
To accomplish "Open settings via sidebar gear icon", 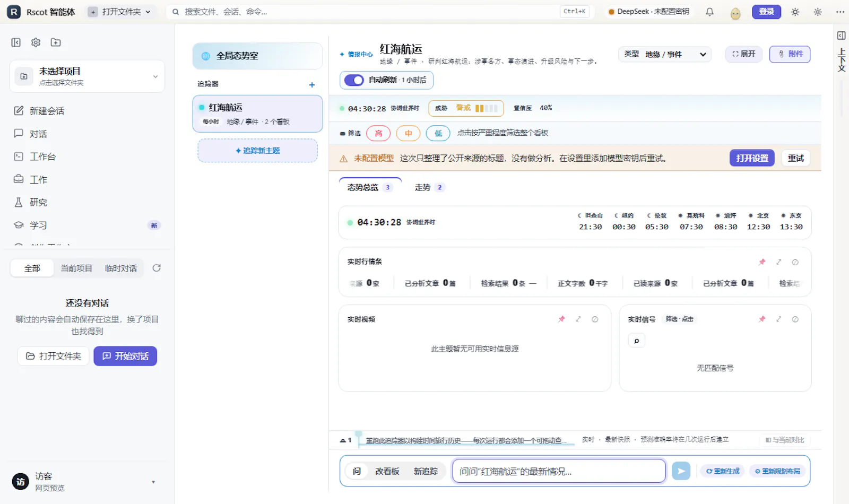I will 36,42.
